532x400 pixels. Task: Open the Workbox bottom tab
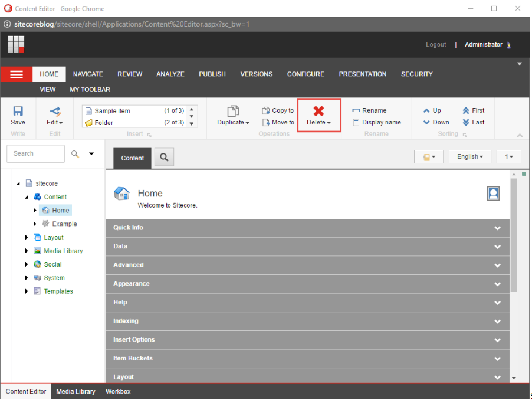tap(118, 392)
